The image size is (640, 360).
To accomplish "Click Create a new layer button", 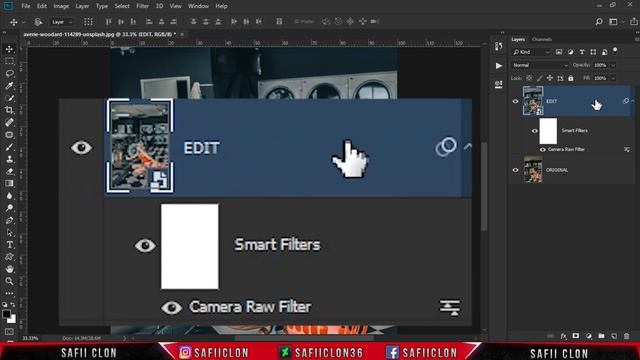I will [614, 336].
